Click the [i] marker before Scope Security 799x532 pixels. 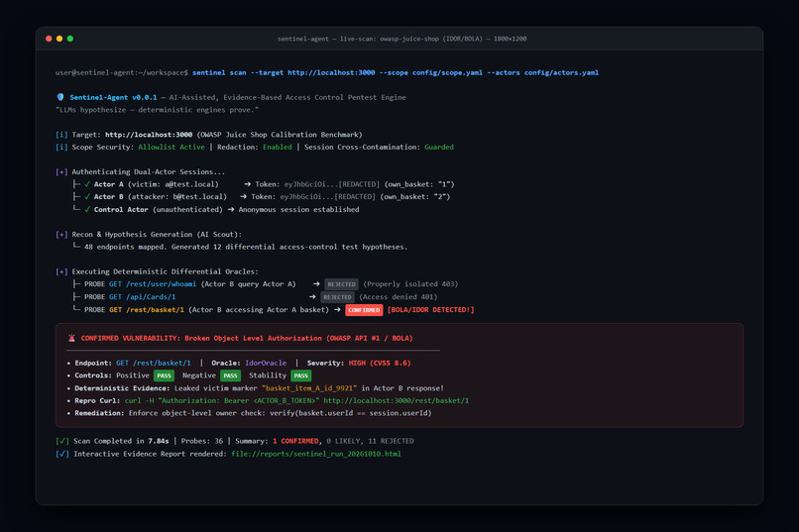[x=61, y=148]
